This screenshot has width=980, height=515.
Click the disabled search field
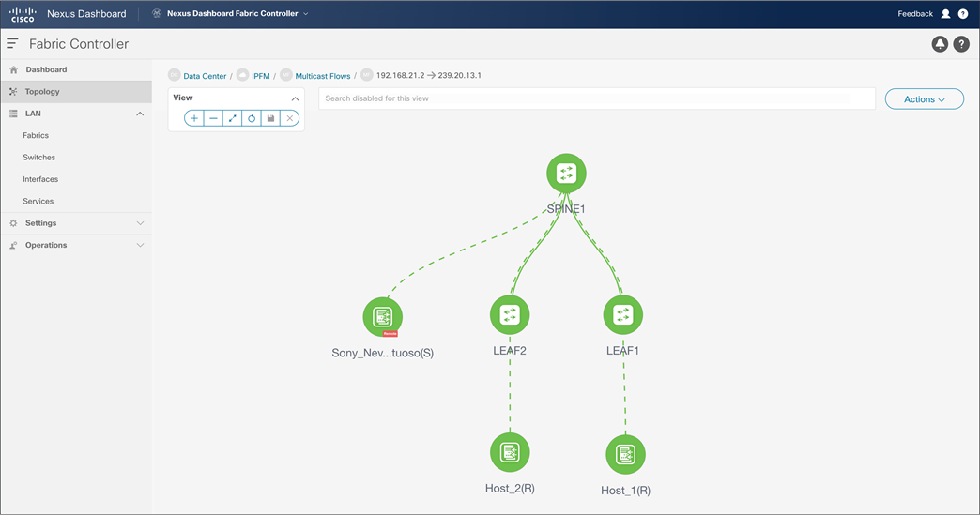pos(597,98)
